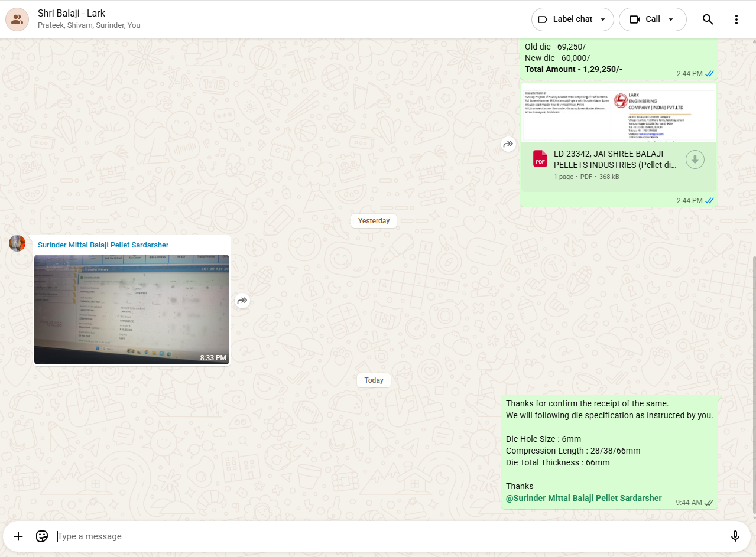The height and width of the screenshot is (557, 756).
Task: Click Surinder's profile picture beside message
Action: 17,243
